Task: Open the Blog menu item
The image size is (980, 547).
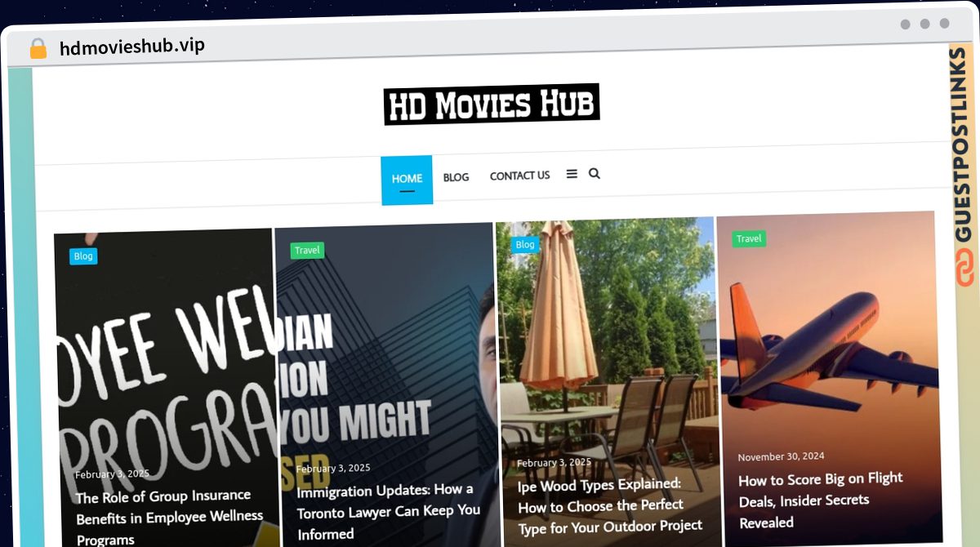Action: [456, 177]
